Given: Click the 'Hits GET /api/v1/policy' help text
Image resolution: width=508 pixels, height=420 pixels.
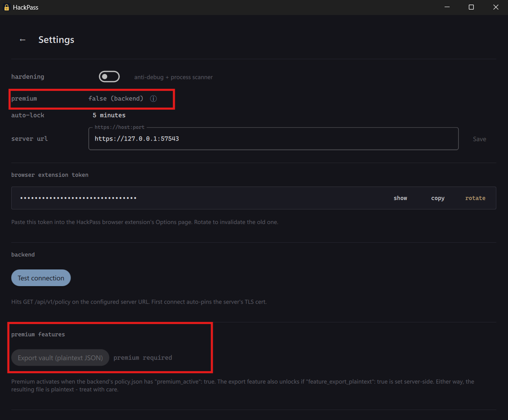Looking at the screenshot, I should pyautogui.click(x=139, y=302).
